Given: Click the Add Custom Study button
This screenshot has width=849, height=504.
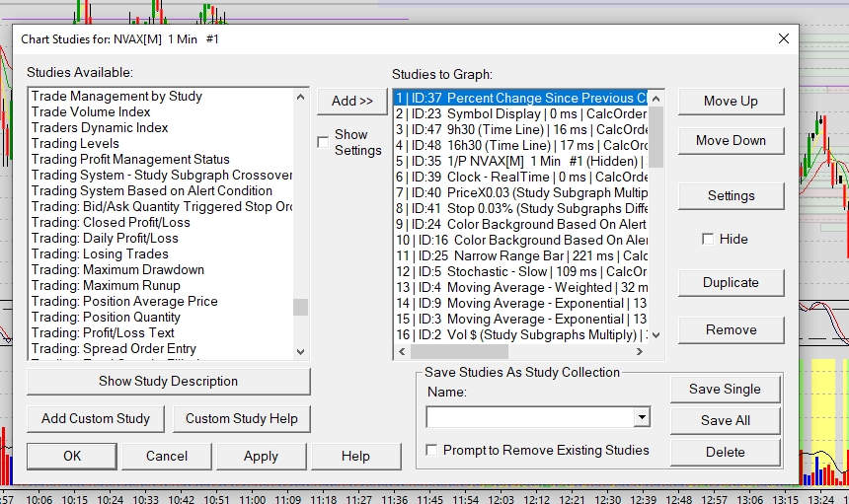Looking at the screenshot, I should [96, 418].
